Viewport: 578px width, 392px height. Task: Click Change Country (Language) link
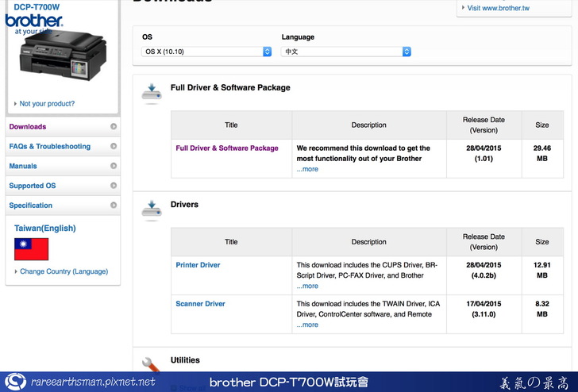[64, 271]
